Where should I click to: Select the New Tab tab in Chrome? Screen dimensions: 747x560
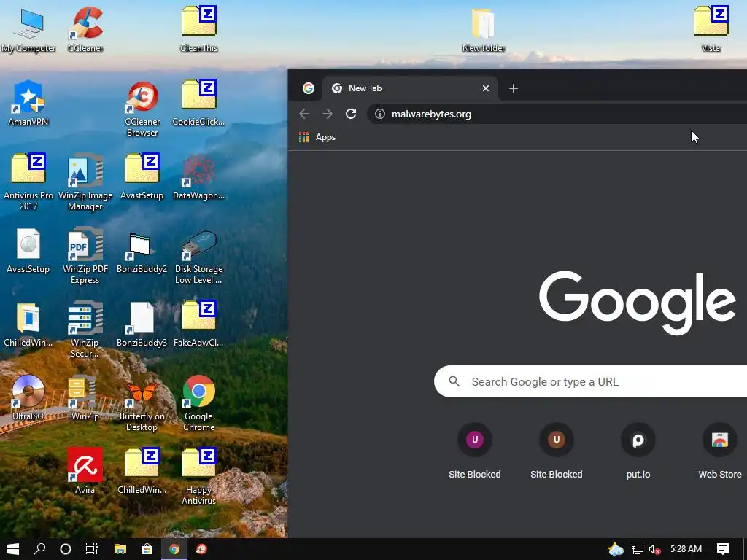(x=410, y=88)
